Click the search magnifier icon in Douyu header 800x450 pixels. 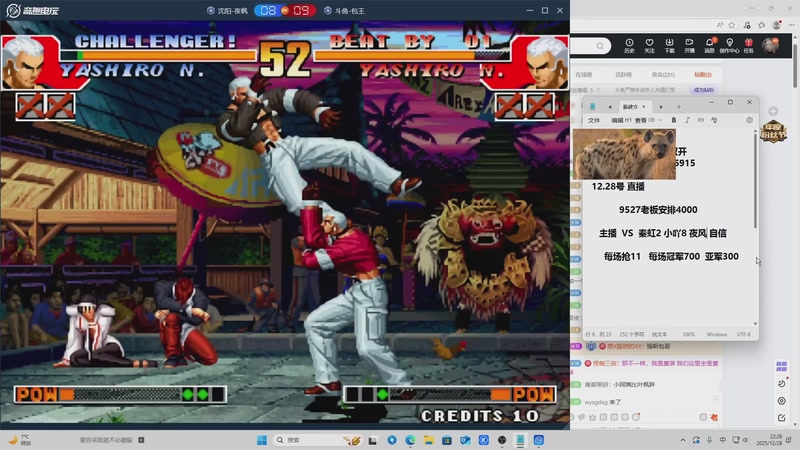(600, 46)
